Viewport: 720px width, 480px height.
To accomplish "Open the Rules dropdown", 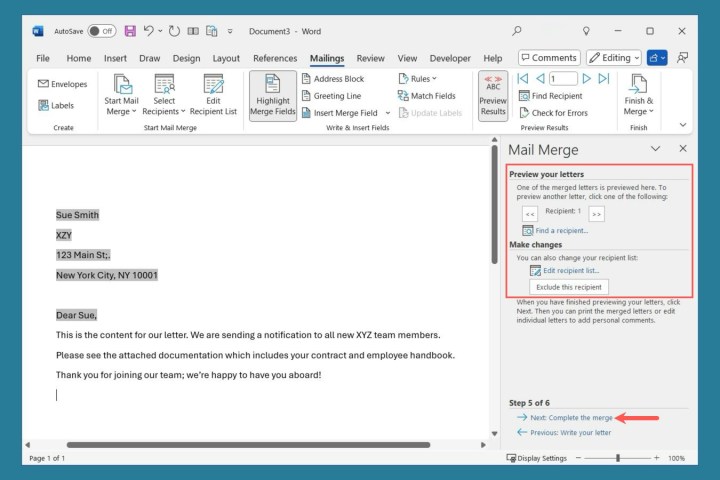I will 415,79.
